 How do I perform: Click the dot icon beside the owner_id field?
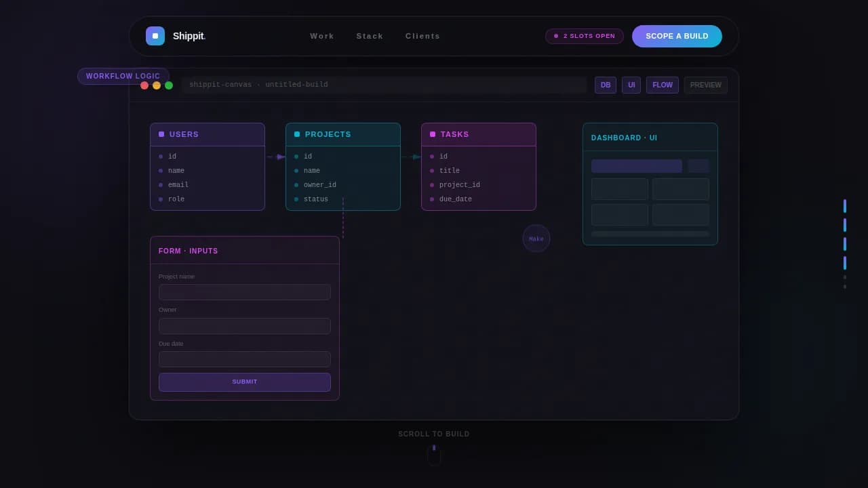296,184
